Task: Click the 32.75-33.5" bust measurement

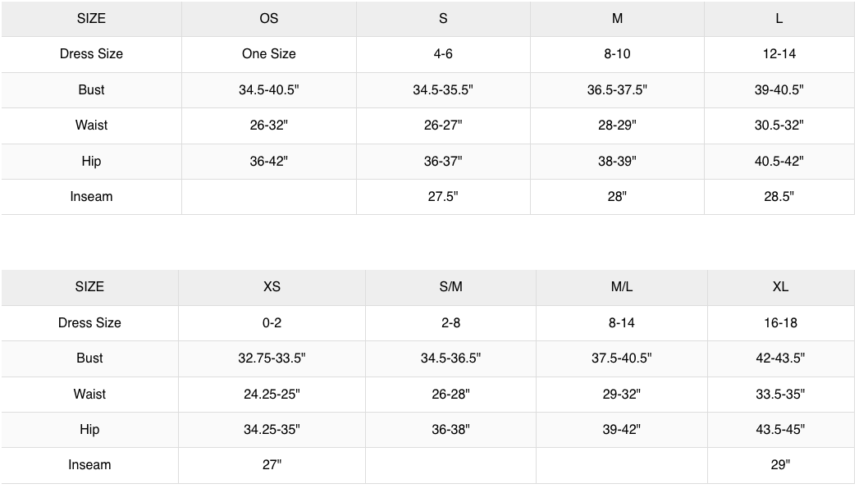Action: point(272,358)
